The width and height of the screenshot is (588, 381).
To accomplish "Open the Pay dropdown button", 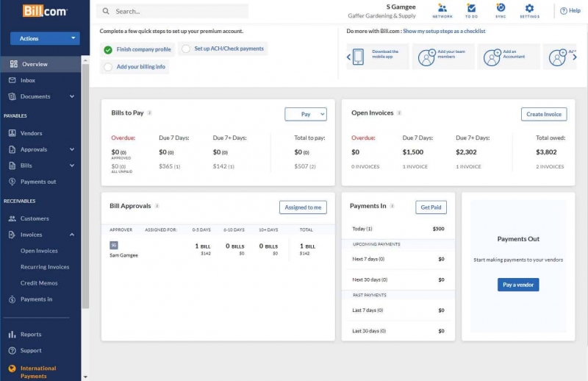I will [x=306, y=114].
